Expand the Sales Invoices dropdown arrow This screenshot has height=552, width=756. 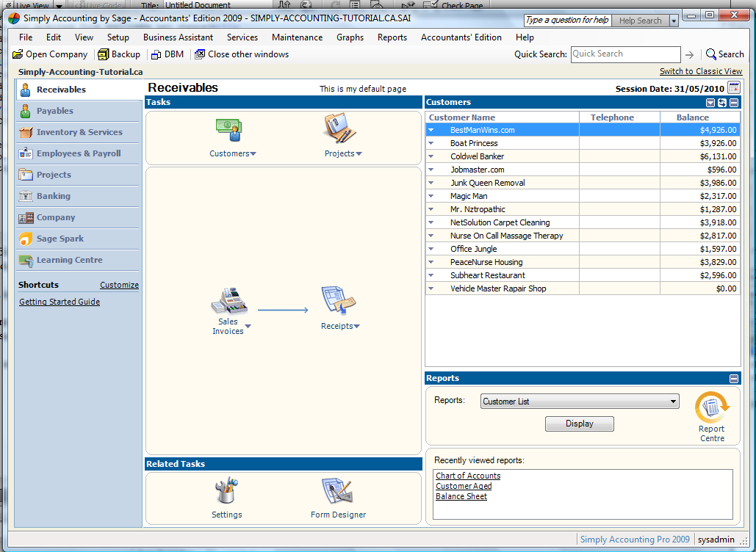point(248,326)
